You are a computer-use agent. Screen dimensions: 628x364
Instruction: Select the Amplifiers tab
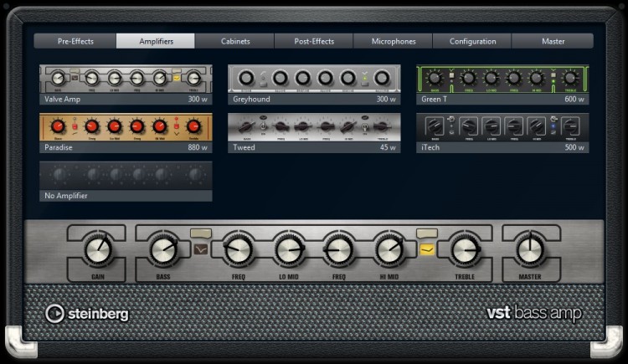(156, 41)
